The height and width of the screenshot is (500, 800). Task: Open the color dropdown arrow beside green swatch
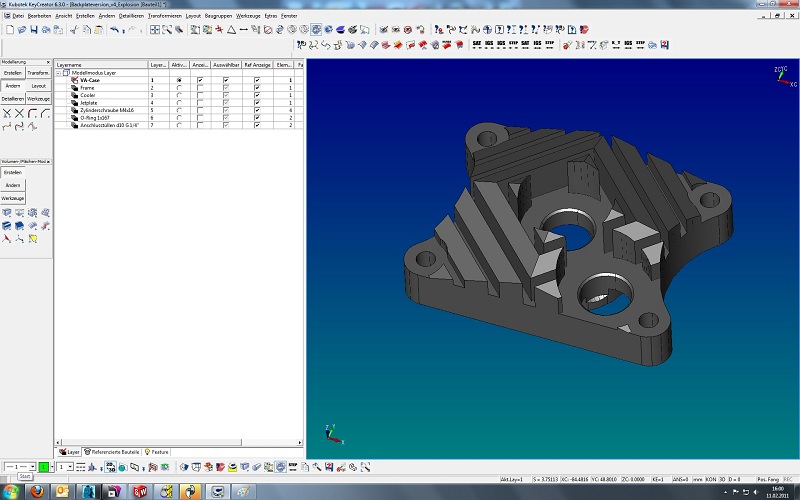coord(52,467)
